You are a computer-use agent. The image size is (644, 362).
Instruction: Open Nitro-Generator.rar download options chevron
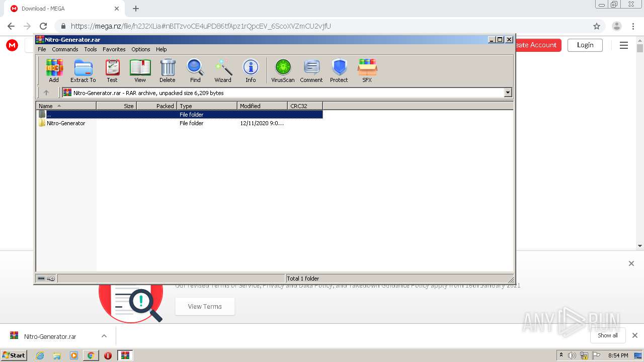[x=104, y=336]
